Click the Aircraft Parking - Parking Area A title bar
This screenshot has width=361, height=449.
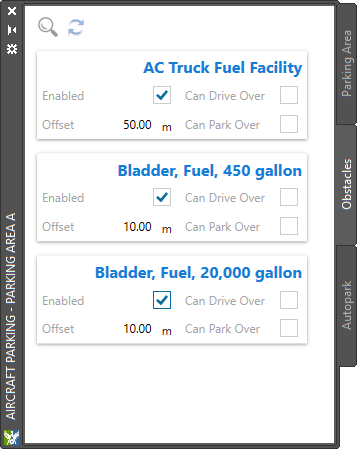coord(11,316)
